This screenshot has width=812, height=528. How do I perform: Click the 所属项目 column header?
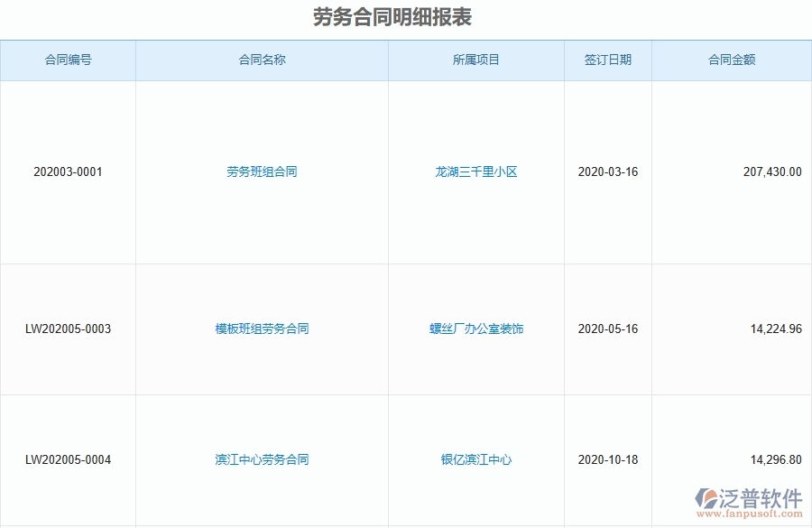pos(475,60)
